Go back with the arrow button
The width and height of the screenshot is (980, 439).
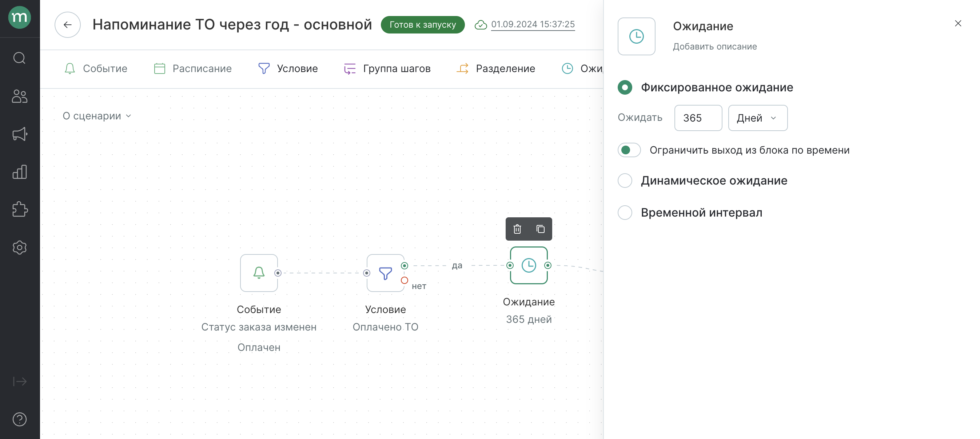point(68,25)
